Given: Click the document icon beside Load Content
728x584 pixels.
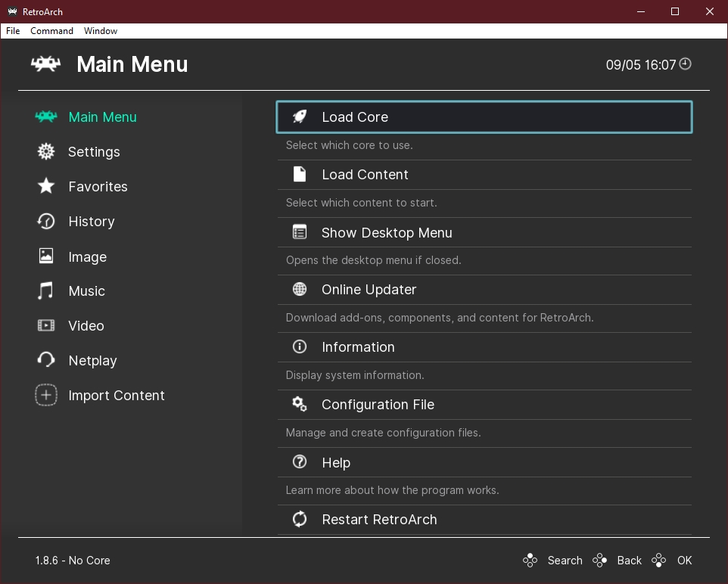Looking at the screenshot, I should coord(300,175).
